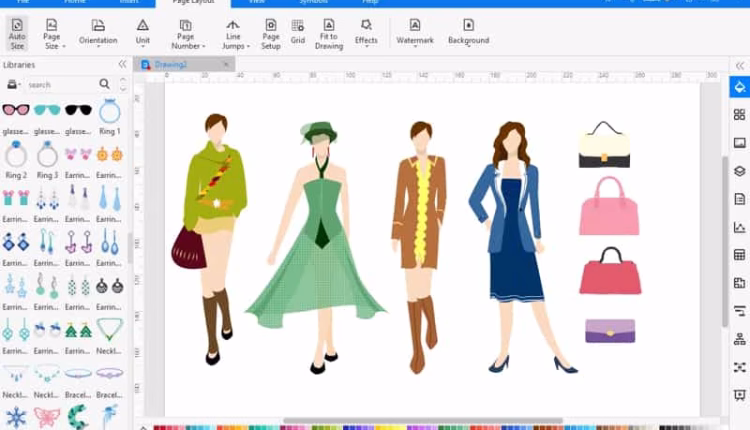
Task: Open the chart panel icon
Action: tap(739, 227)
